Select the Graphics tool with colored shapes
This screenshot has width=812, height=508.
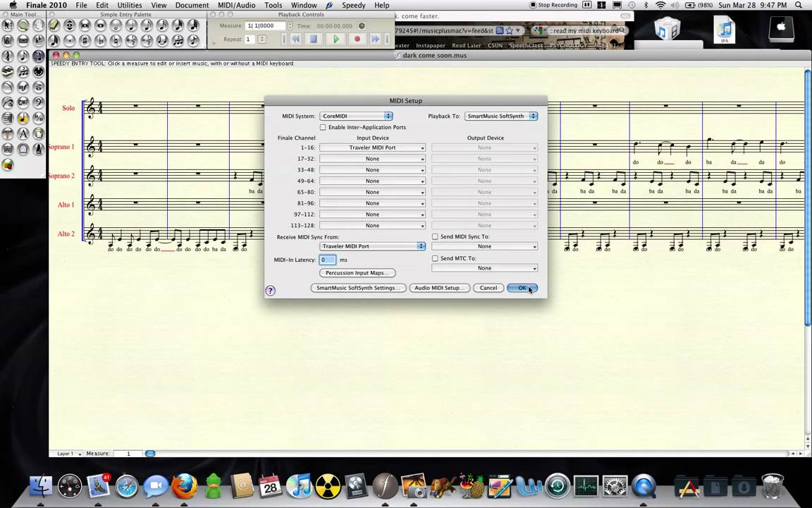(8, 165)
